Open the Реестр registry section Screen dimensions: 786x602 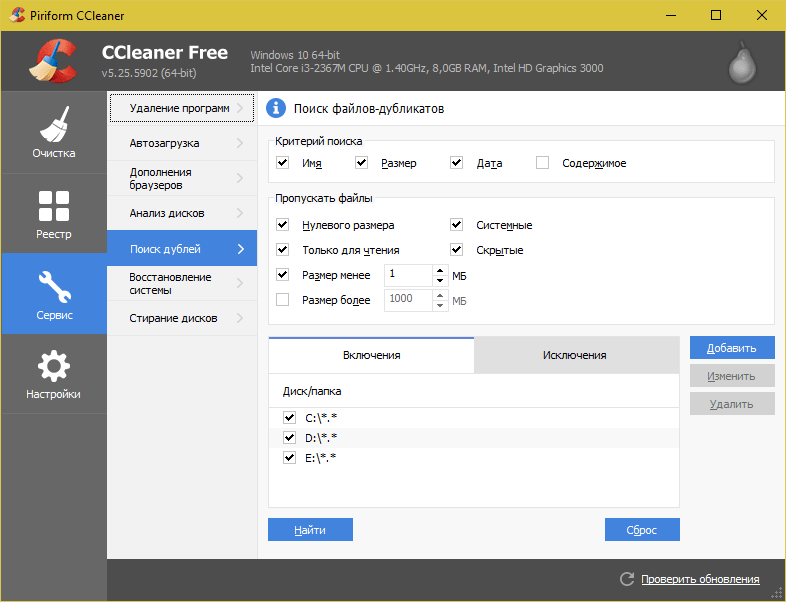coord(54,214)
